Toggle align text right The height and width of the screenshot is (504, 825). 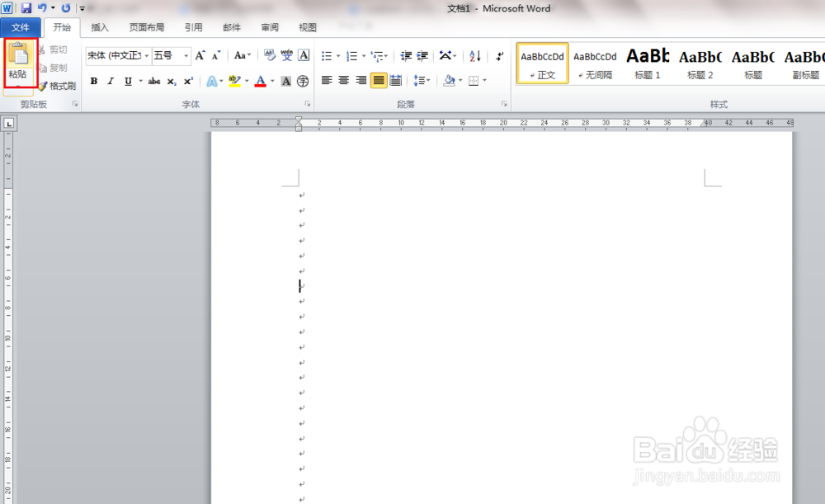click(x=361, y=81)
